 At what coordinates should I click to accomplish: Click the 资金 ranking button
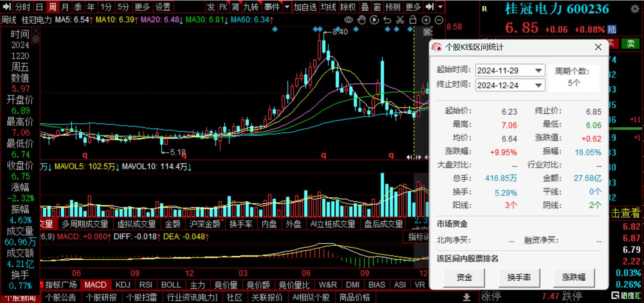tap(464, 277)
